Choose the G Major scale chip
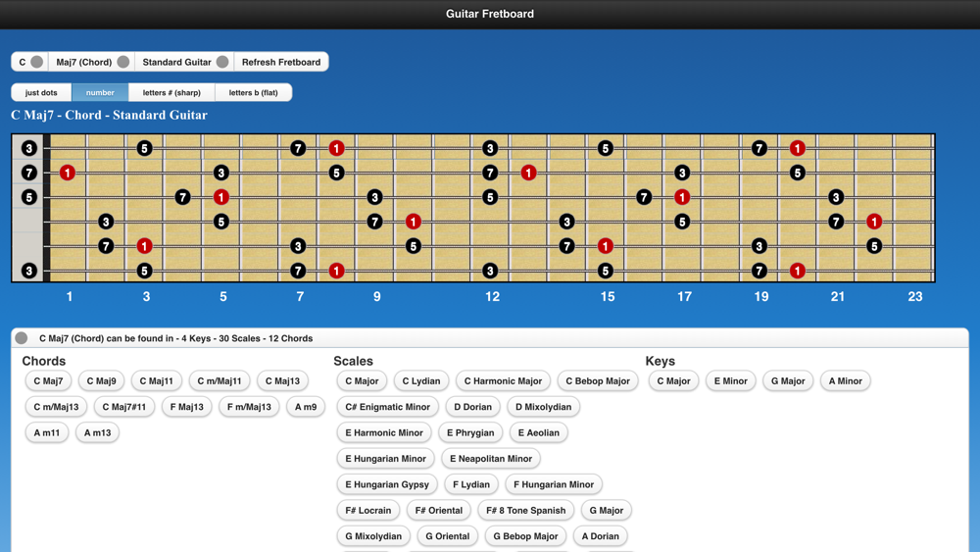 coord(607,510)
